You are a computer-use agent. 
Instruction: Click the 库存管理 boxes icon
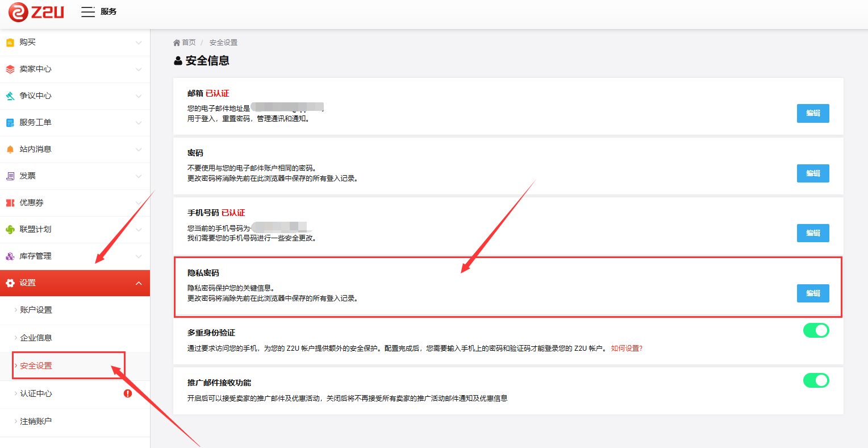(10, 256)
